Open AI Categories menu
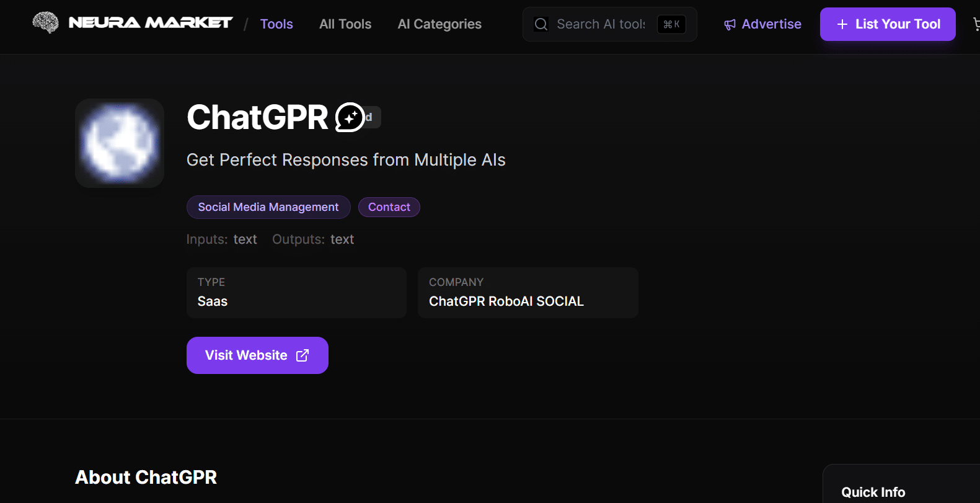The height and width of the screenshot is (503, 980). [x=439, y=24]
